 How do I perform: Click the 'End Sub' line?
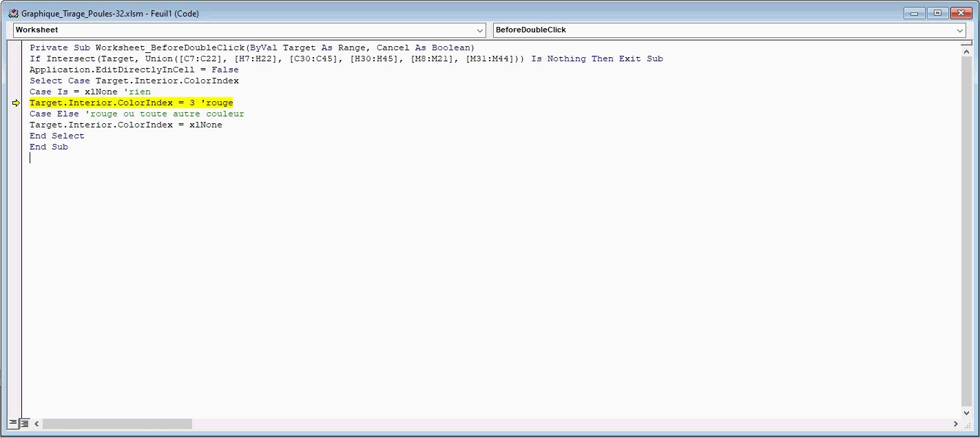(49, 147)
